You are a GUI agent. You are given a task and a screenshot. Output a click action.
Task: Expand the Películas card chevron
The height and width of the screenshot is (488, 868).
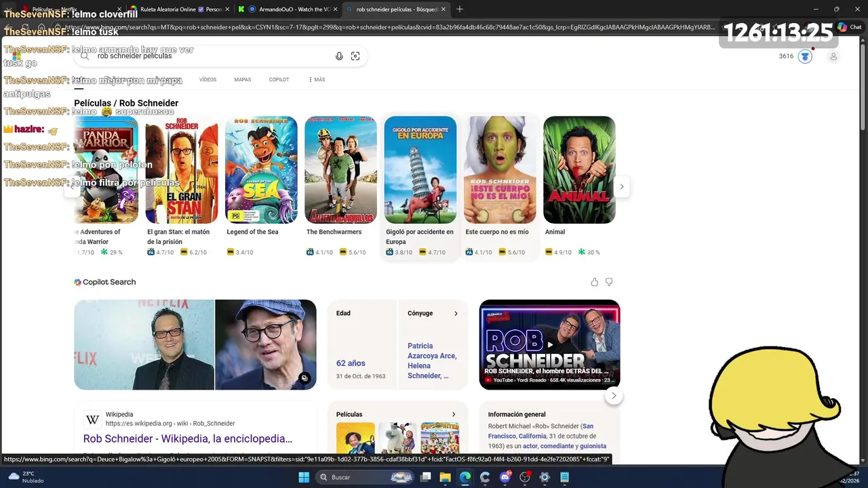pos(454,414)
